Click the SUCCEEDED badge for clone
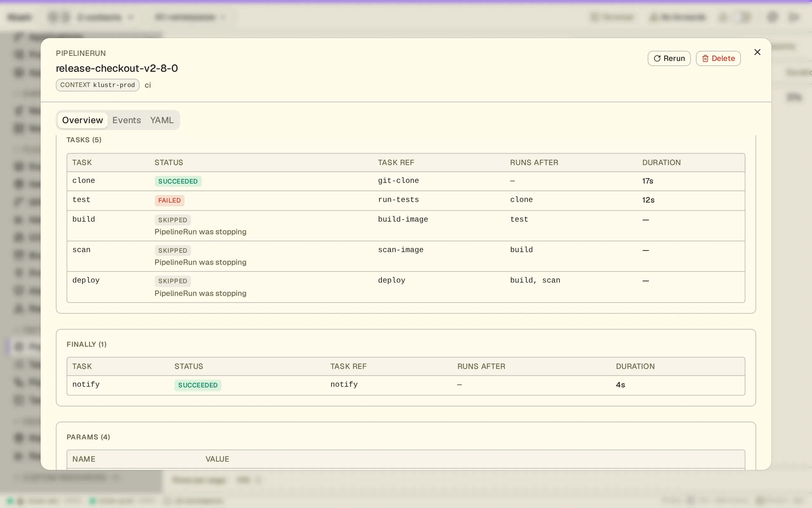 178,181
